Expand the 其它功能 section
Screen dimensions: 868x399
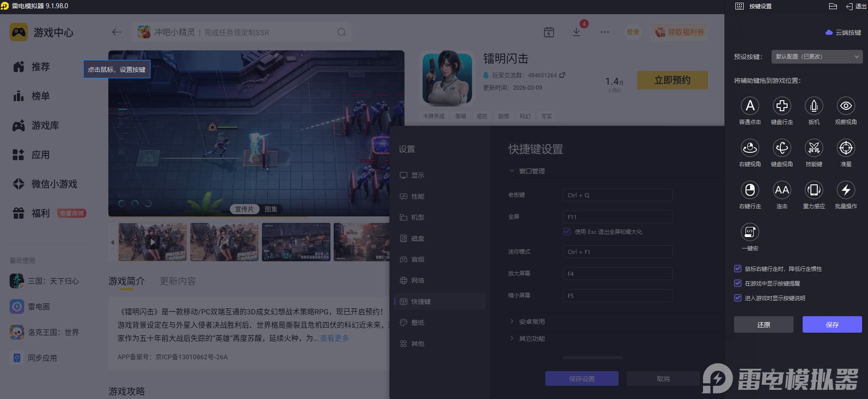coord(527,339)
